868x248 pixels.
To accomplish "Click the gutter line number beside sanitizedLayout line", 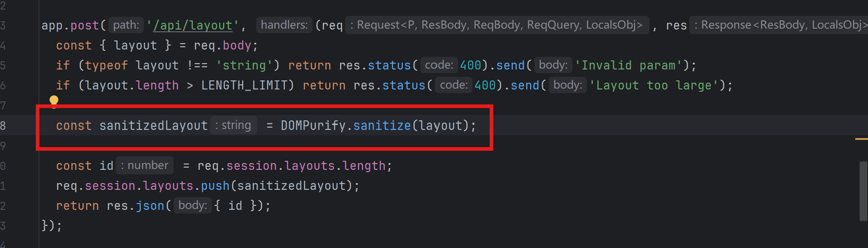I will (4, 126).
